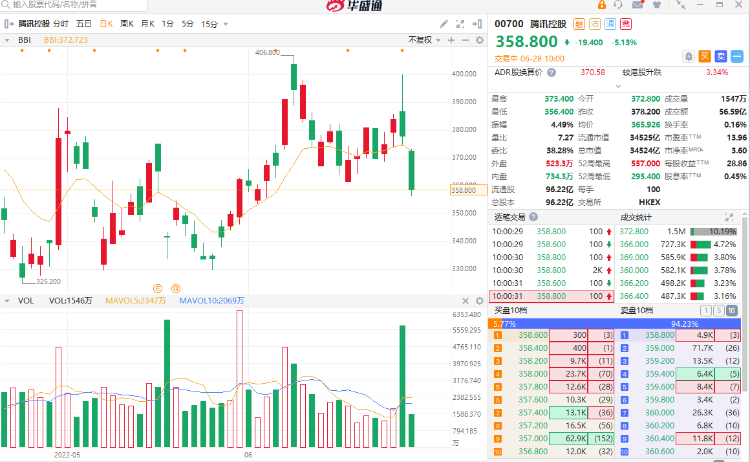Click the highlighted 10:00:31 358.800 trade row

(551, 297)
